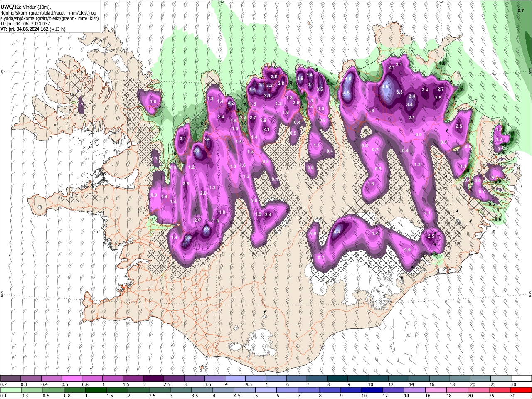Viewport: 532px width, 399px height.
Task: Select the snow legend swatch between 10 and 12
Action: point(377,378)
